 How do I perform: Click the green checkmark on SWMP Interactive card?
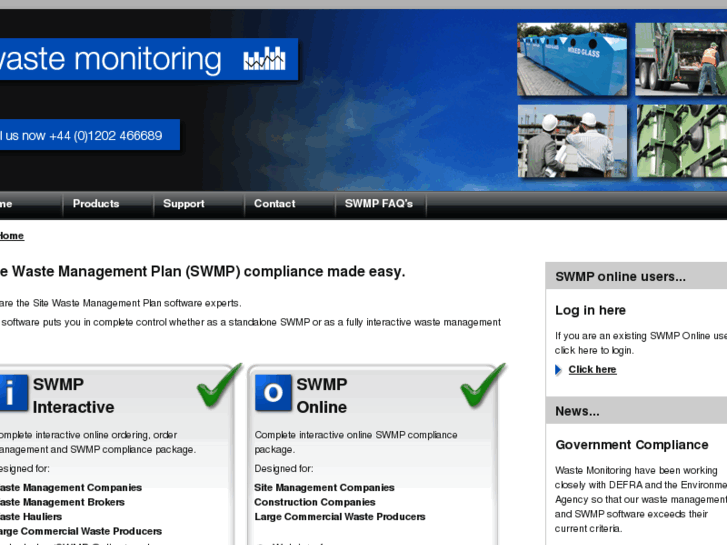pyautogui.click(x=219, y=385)
